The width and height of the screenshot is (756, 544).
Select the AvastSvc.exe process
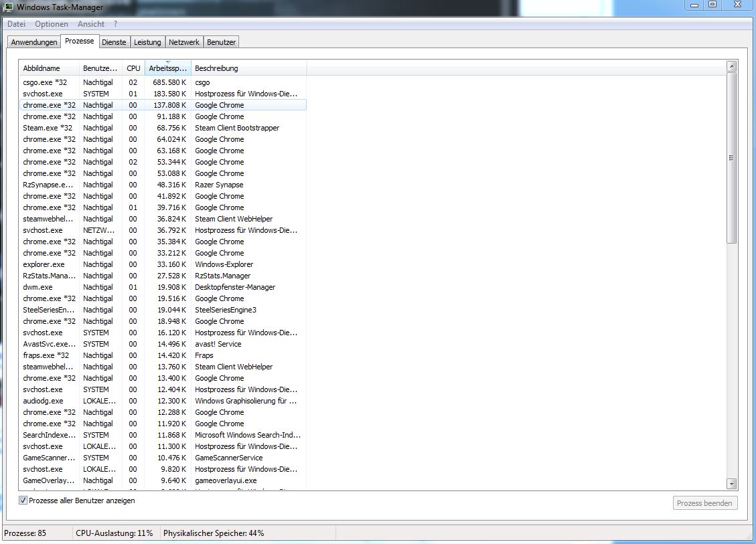(x=163, y=344)
